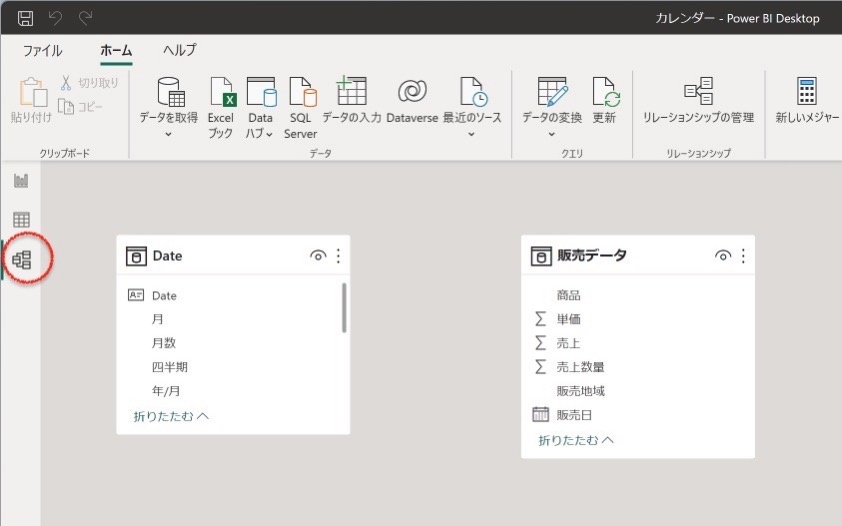Click the Save icon in title bar
842x526 pixels.
coord(25,18)
